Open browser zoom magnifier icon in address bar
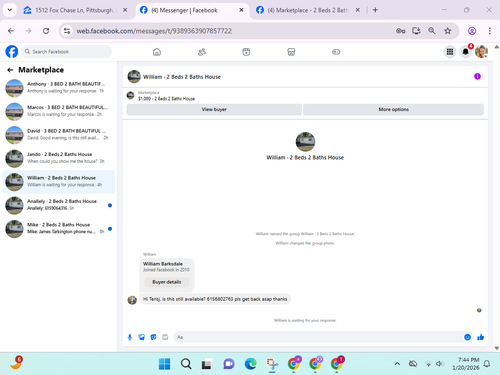 432,31
